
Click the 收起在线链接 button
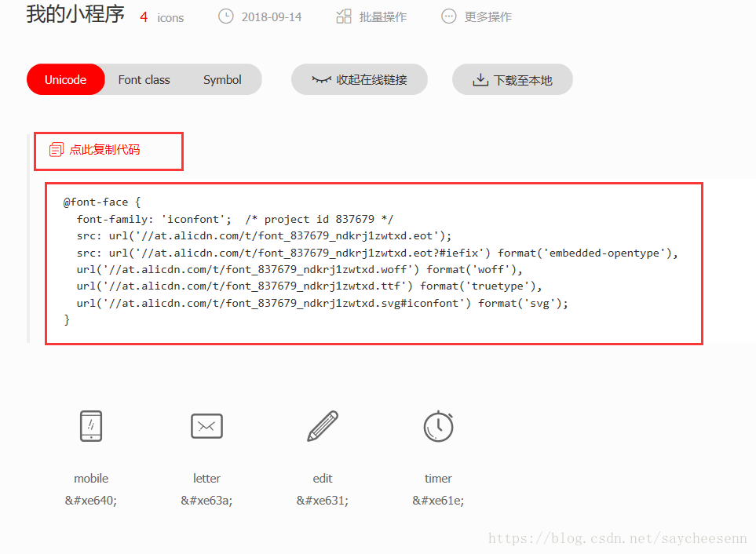click(x=360, y=79)
